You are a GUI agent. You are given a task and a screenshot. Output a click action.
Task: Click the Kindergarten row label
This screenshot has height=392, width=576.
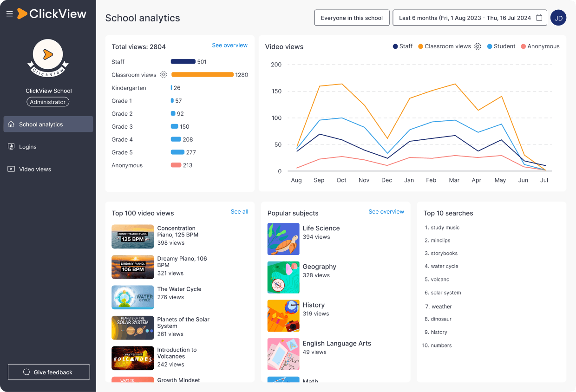129,88
